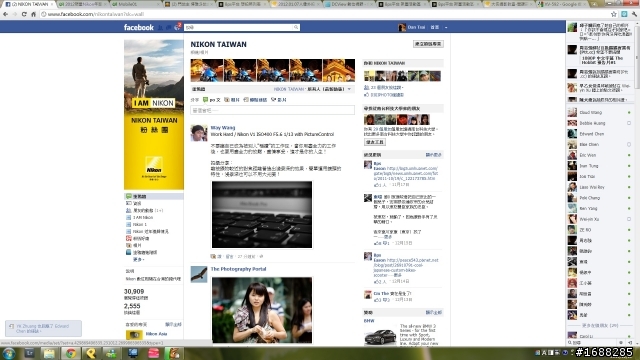Chat with Pele Chang in sidebar
This screenshot has height=360, width=640.
[x=599, y=198]
